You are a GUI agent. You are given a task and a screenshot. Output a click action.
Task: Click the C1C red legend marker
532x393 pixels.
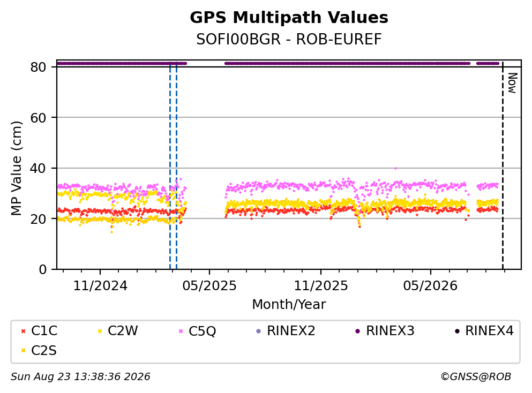[23, 331]
